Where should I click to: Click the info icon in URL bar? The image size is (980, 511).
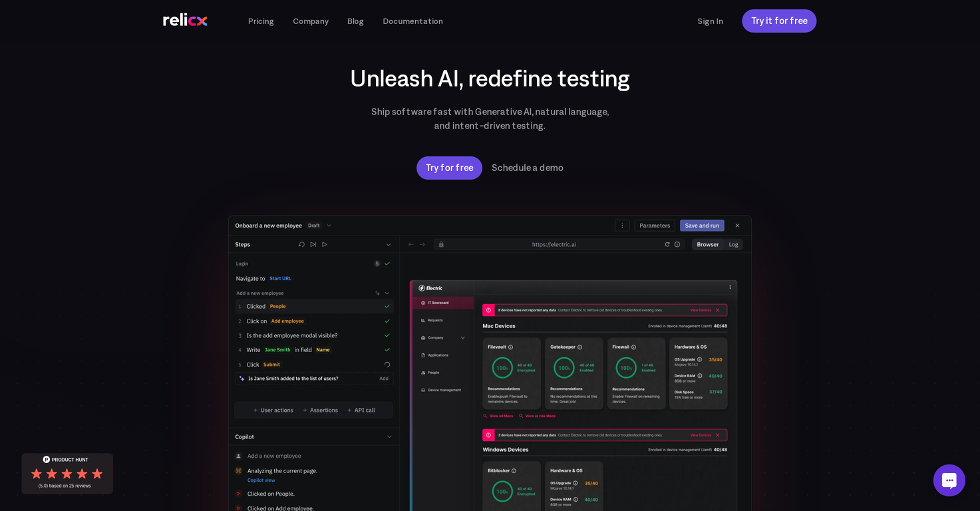point(677,244)
